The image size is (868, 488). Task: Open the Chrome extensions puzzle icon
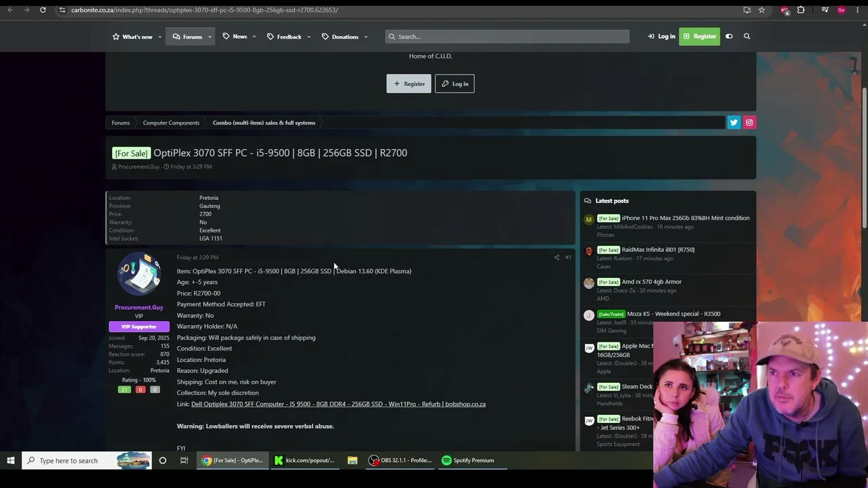(x=801, y=10)
